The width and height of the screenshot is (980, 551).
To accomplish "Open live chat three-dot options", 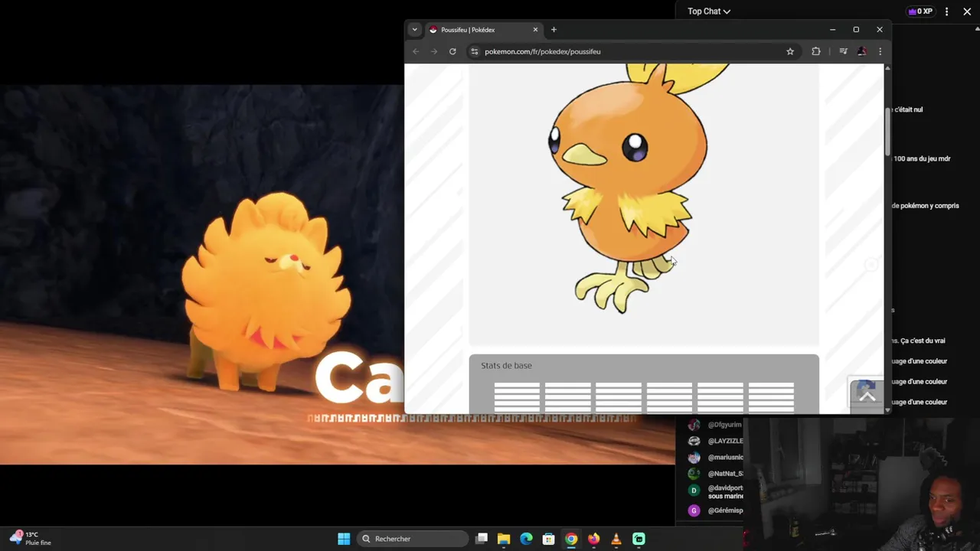I will point(947,11).
